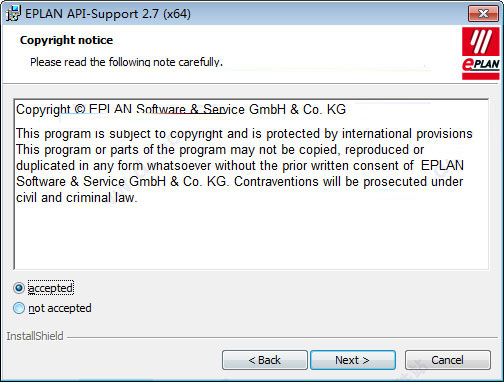Click the "Software & Service GmbH & Co. KG. Contraventions" line

click(240, 182)
